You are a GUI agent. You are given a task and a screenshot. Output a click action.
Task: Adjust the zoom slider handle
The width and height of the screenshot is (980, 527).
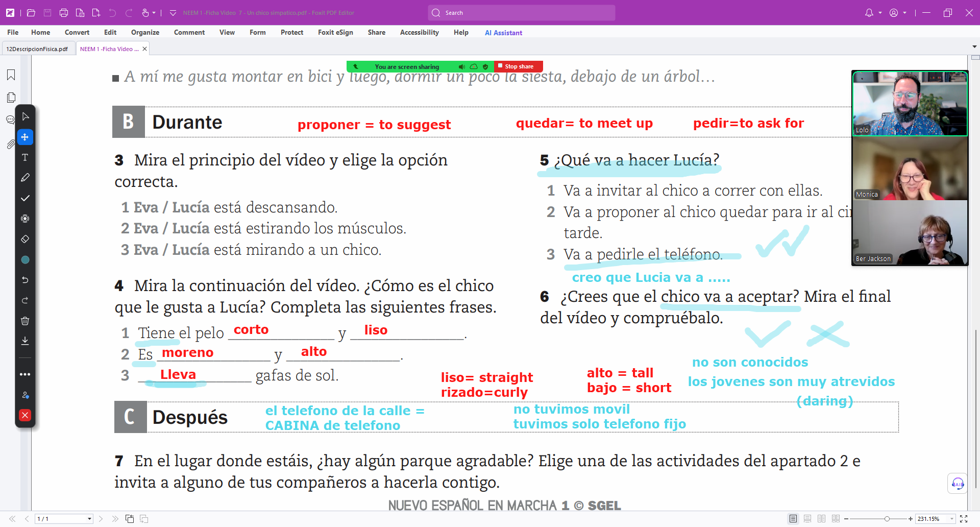click(887, 519)
